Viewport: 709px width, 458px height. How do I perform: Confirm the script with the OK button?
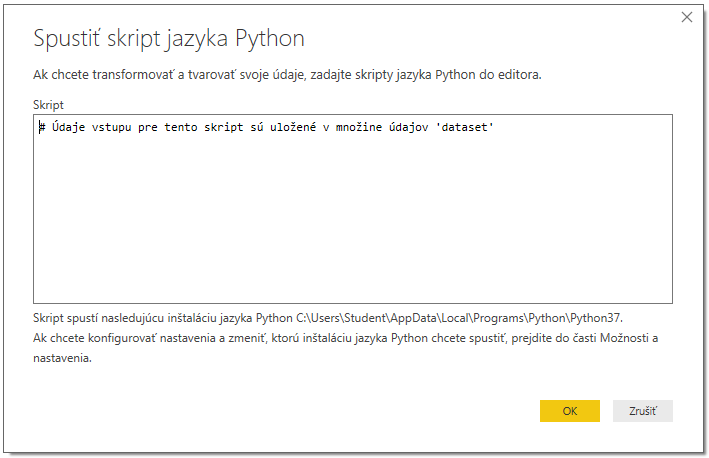[569, 411]
